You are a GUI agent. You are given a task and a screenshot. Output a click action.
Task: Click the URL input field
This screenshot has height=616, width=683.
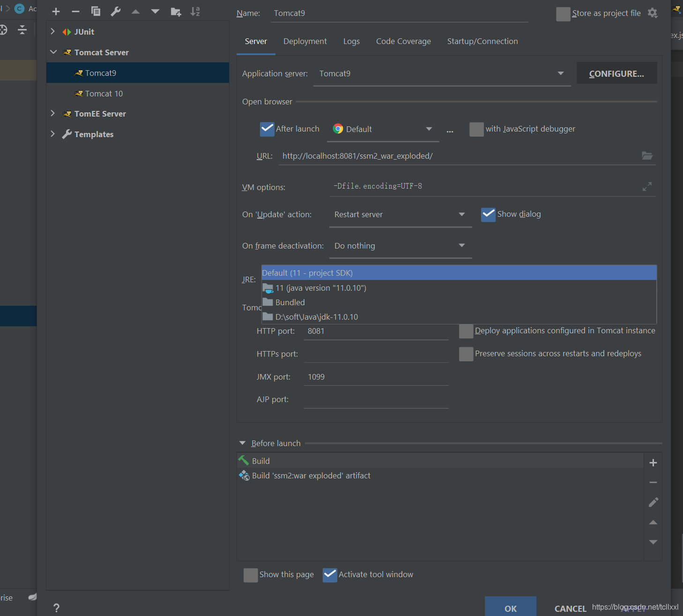click(459, 156)
